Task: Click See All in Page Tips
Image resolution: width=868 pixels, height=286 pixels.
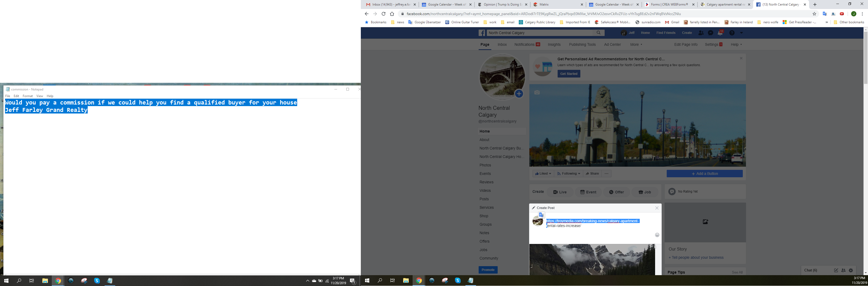Action: [737, 273]
